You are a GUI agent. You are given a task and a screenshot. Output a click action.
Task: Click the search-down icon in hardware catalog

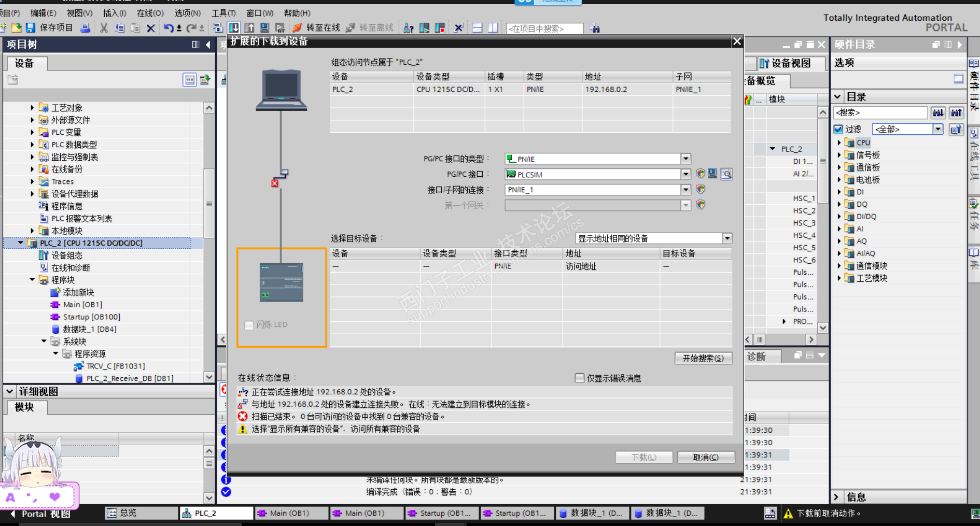tap(938, 112)
